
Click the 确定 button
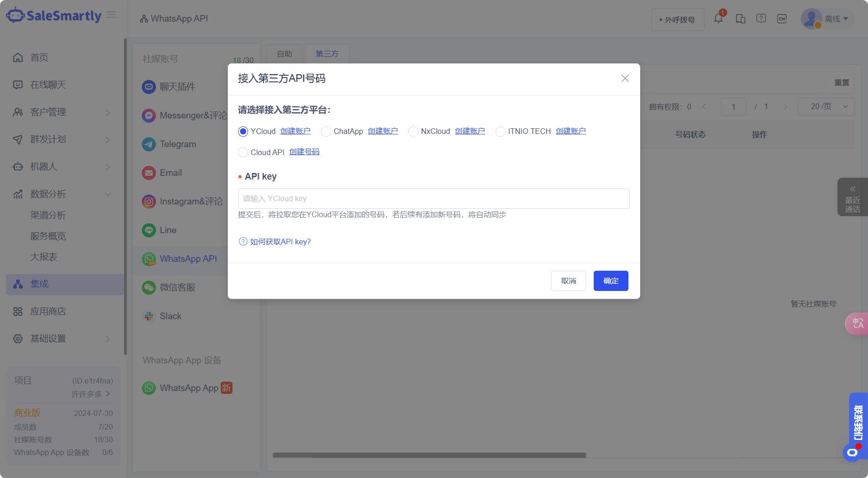611,281
